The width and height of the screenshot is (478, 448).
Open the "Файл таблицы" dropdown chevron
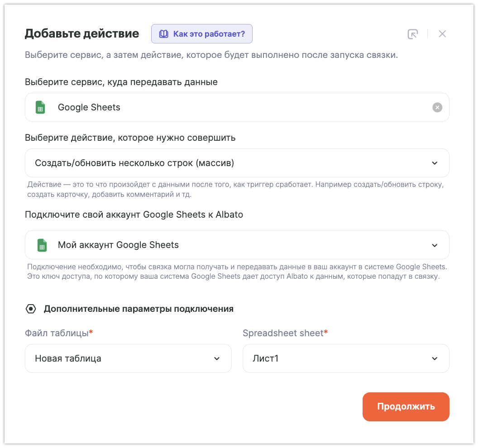[217, 358]
